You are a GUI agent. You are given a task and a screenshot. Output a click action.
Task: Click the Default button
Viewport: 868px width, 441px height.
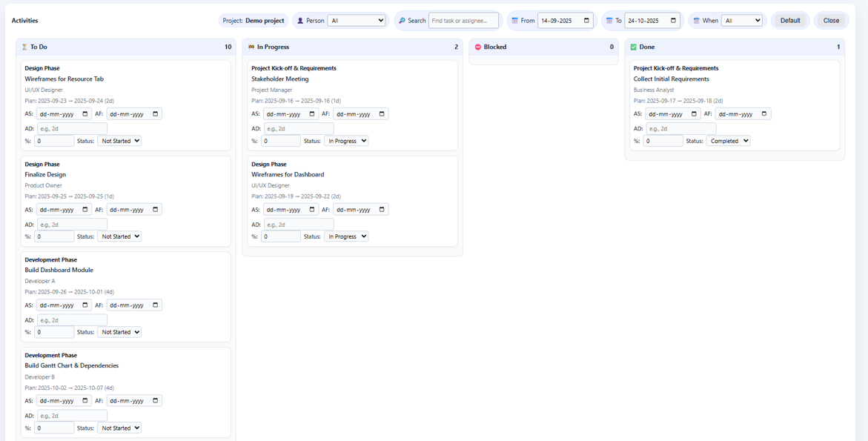[789, 20]
